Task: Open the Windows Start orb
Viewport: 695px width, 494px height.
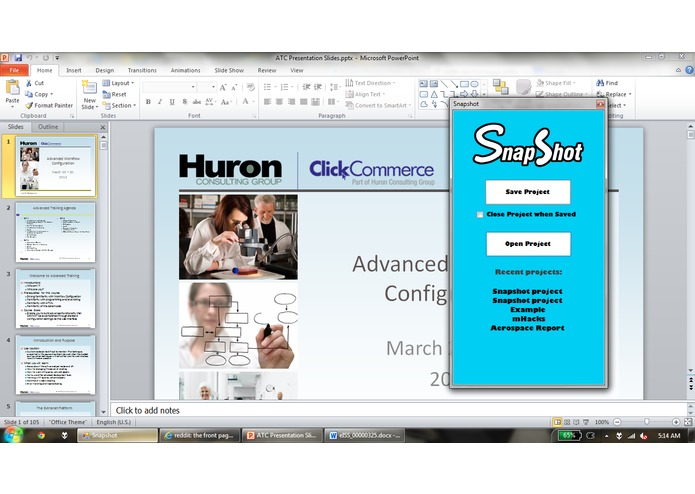Action: (13, 435)
